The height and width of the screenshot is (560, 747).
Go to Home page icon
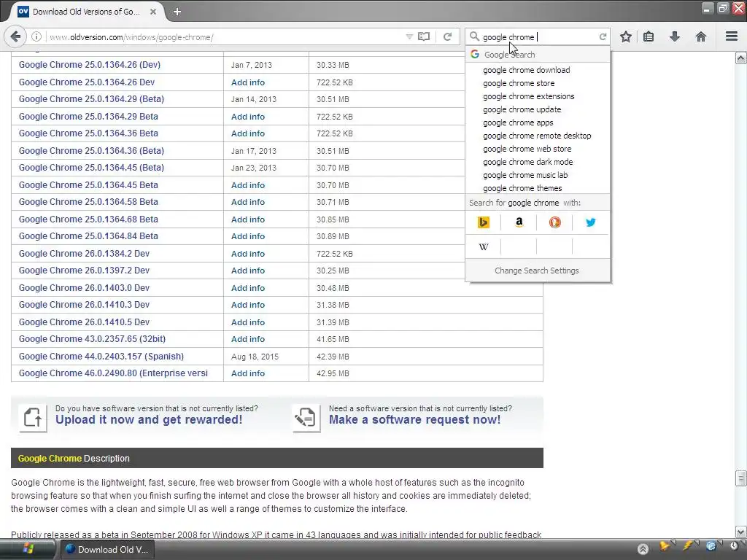701,36
